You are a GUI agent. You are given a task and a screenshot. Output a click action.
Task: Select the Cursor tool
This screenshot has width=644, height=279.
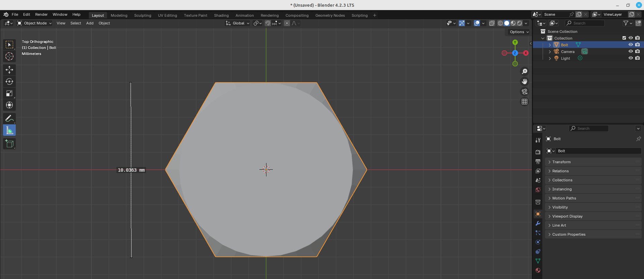tap(9, 56)
